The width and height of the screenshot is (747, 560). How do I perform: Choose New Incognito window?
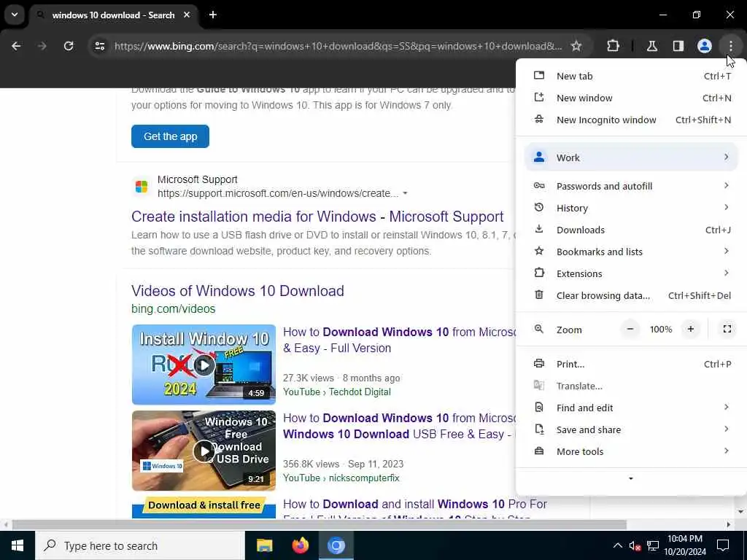631,120
